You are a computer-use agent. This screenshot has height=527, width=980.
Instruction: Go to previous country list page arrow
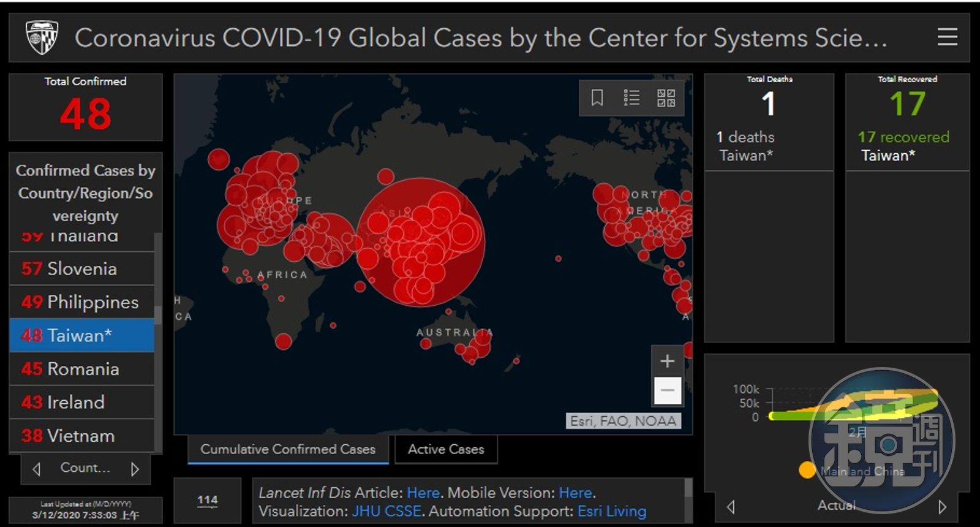[37, 469]
